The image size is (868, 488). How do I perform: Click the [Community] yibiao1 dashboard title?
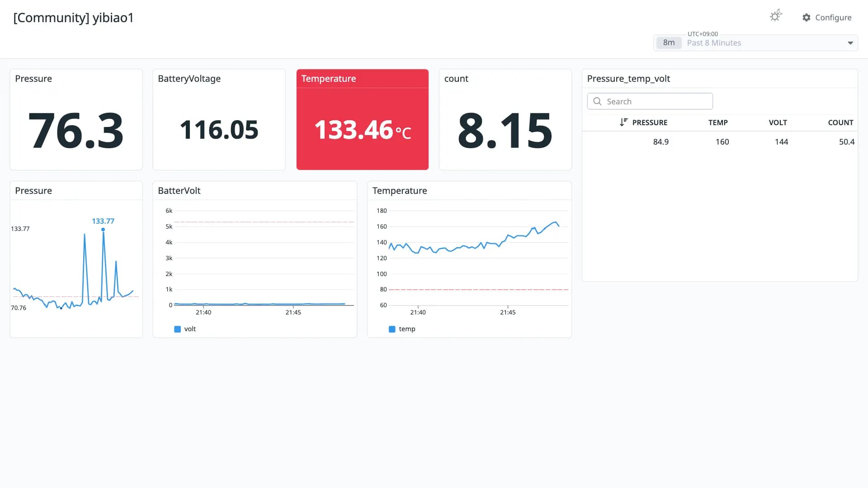pos(74,18)
